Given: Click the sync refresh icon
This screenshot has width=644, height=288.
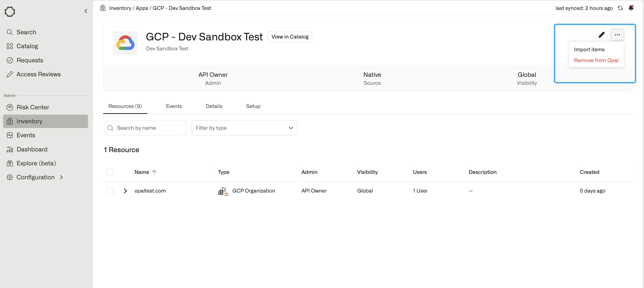Looking at the screenshot, I should (x=620, y=8).
